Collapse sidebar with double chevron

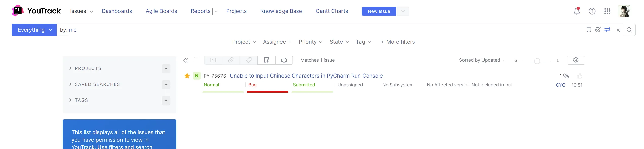coord(186,60)
